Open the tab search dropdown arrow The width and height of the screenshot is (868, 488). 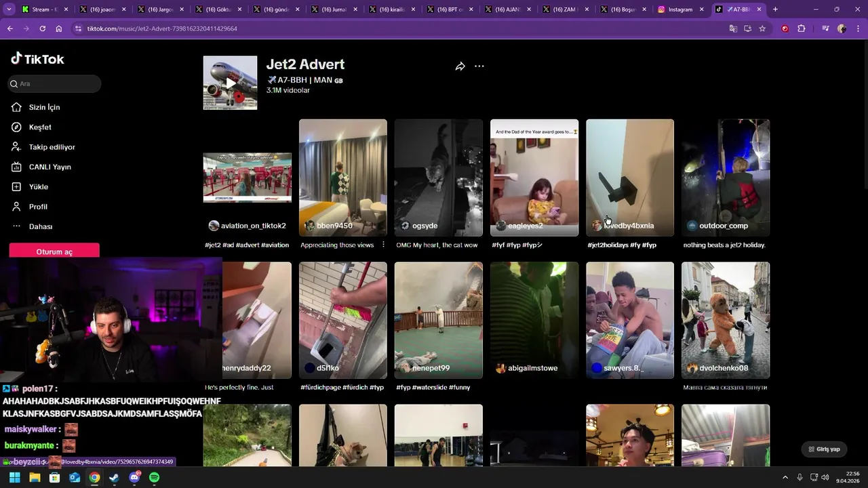tap(9, 9)
